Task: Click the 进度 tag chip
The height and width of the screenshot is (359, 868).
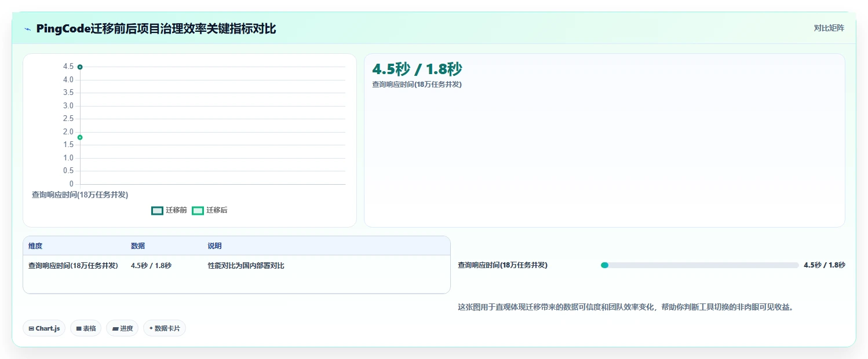Action: point(122,328)
